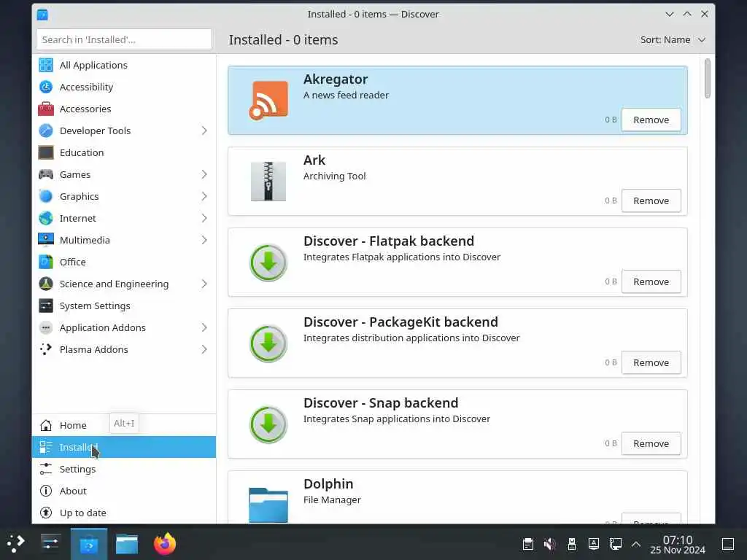Open the Up to date page

coord(124,513)
